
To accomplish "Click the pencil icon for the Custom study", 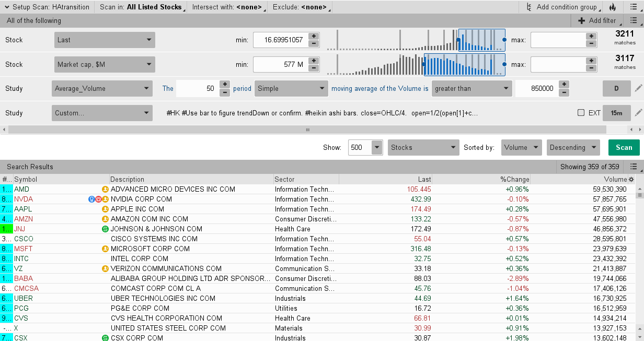I will pyautogui.click(x=638, y=112).
